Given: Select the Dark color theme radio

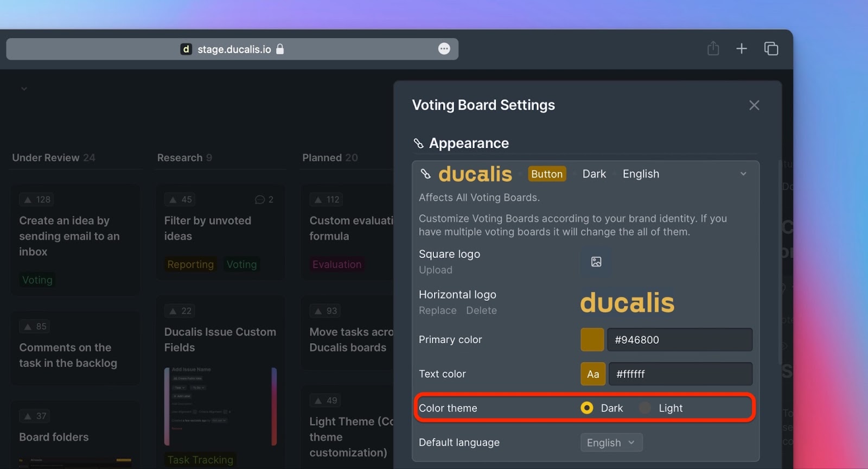Looking at the screenshot, I should [586, 408].
